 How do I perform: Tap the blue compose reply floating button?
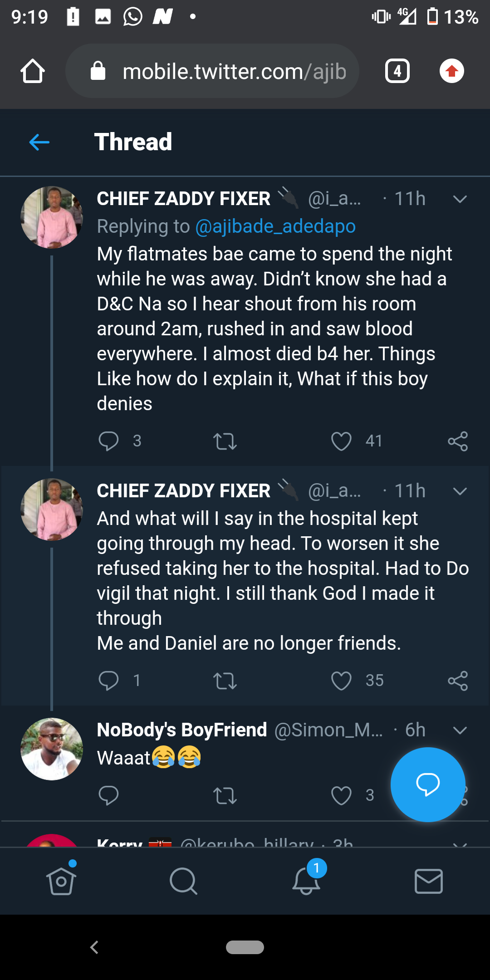(427, 784)
